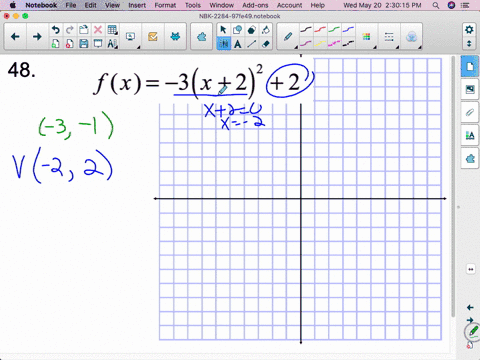This screenshot has height=360, width=480.
Task: Open Notification Center list icon
Action: coord(465,5)
